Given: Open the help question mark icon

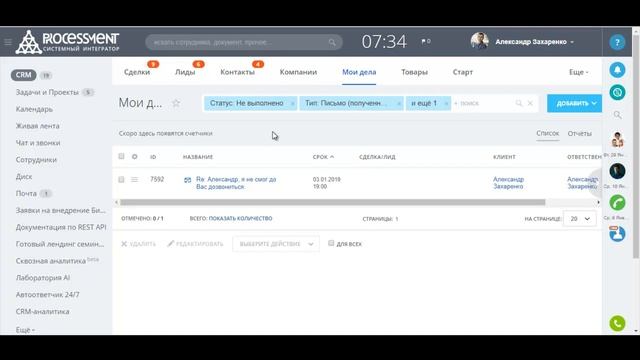Looking at the screenshot, I should [x=617, y=42].
